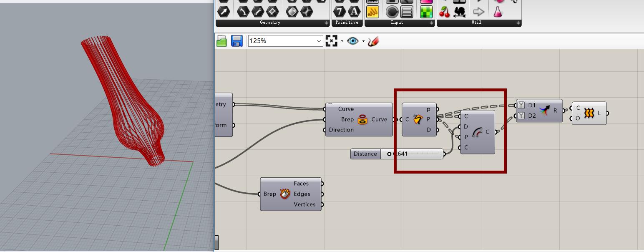Click the Geometry panel label
This screenshot has height=252, width=644.
[x=270, y=23]
